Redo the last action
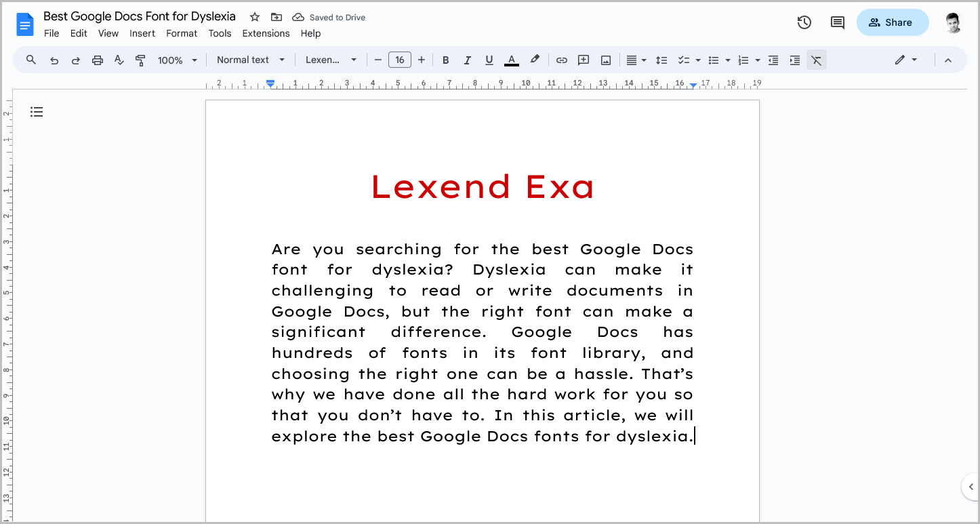Viewport: 980px width, 524px height. point(76,60)
